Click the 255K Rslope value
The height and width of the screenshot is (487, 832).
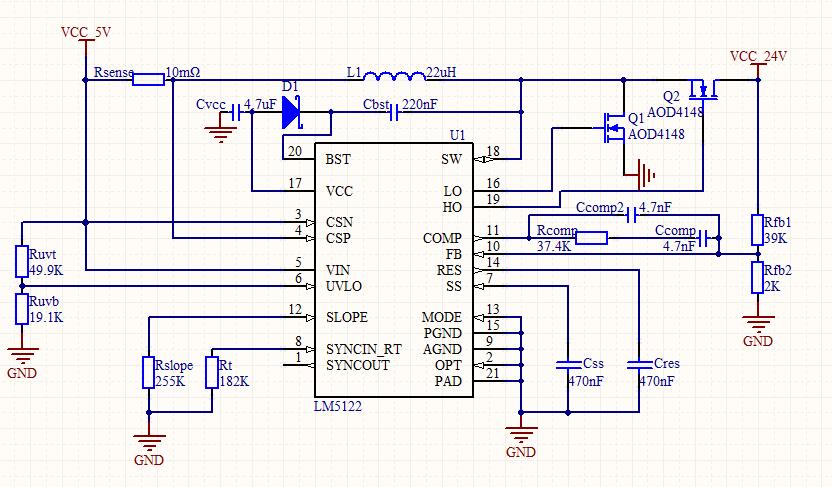(x=170, y=381)
